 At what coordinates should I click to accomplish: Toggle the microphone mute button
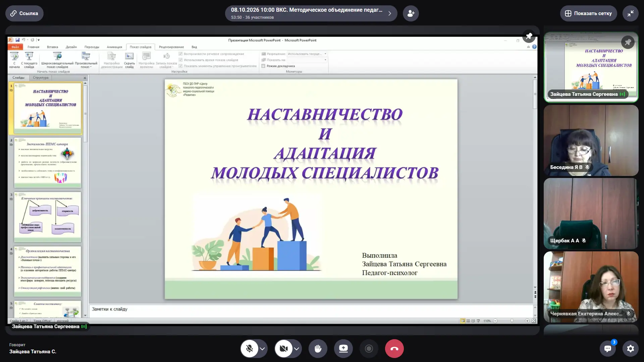click(249, 349)
